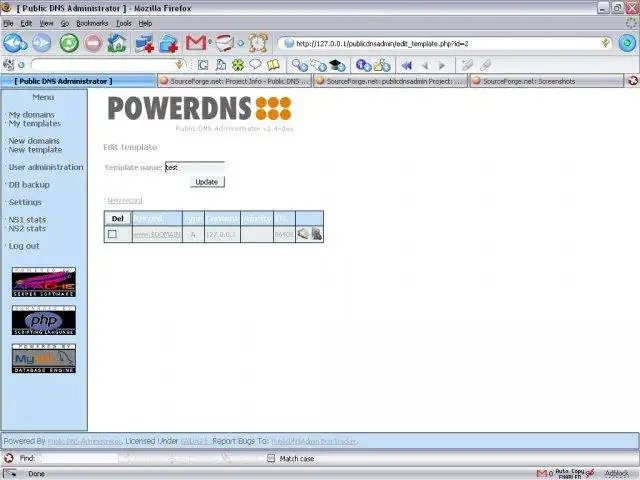Open the Edit menu
This screenshot has height=480, width=640.
pos(26,23)
